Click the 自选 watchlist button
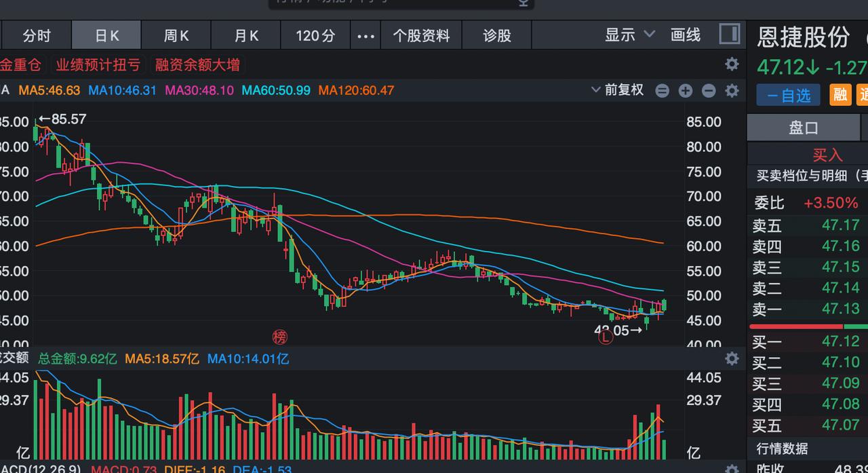The width and height of the screenshot is (868, 473). click(789, 95)
